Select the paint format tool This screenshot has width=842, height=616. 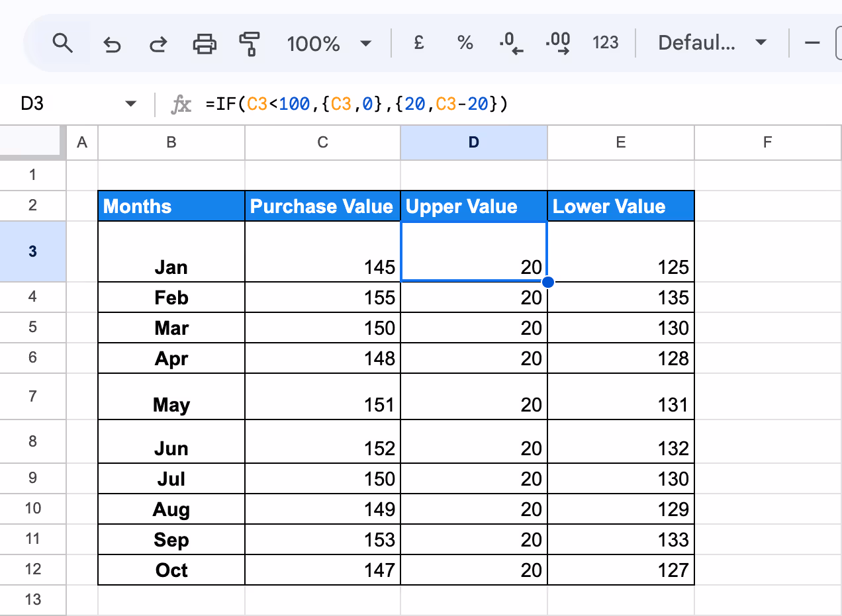click(x=250, y=44)
